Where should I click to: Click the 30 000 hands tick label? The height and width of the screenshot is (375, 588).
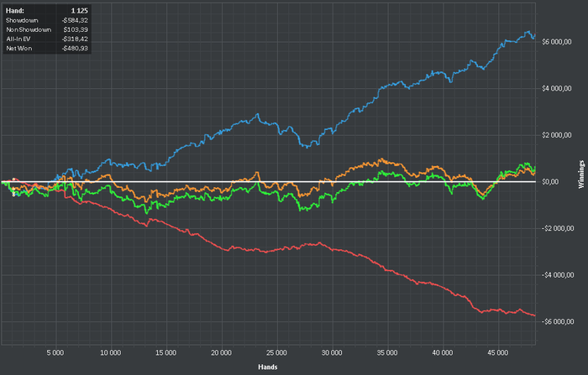point(332,353)
